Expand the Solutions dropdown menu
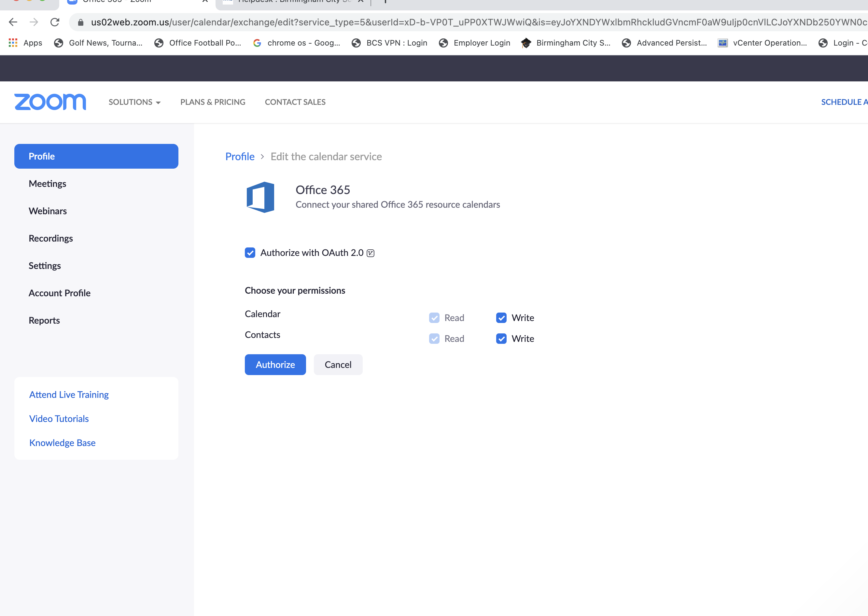This screenshot has height=616, width=868. point(134,102)
